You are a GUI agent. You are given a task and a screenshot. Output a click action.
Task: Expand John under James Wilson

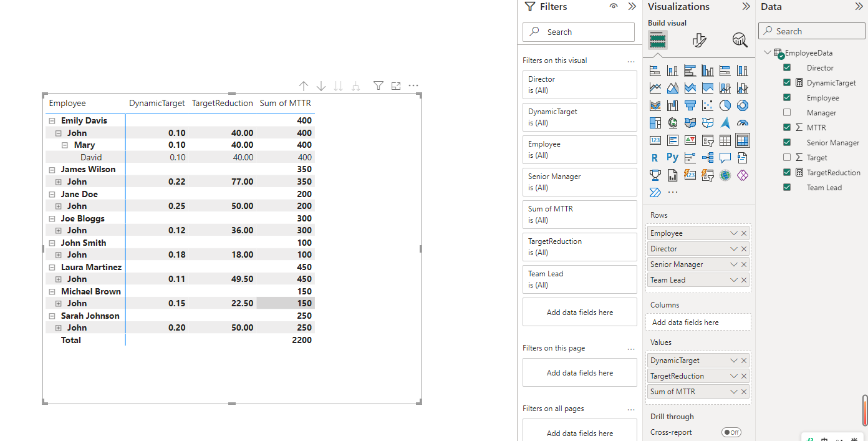pos(58,182)
